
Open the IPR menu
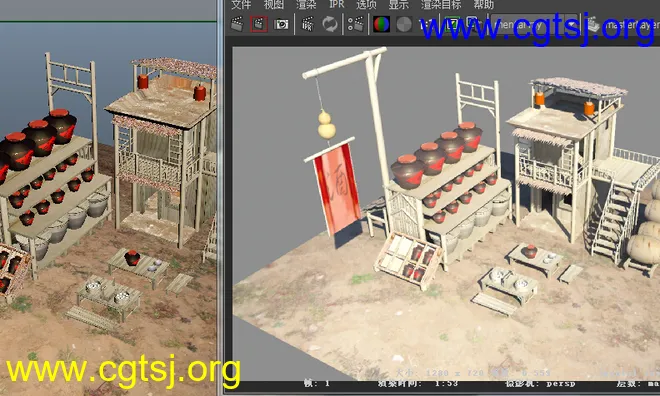(336, 4)
